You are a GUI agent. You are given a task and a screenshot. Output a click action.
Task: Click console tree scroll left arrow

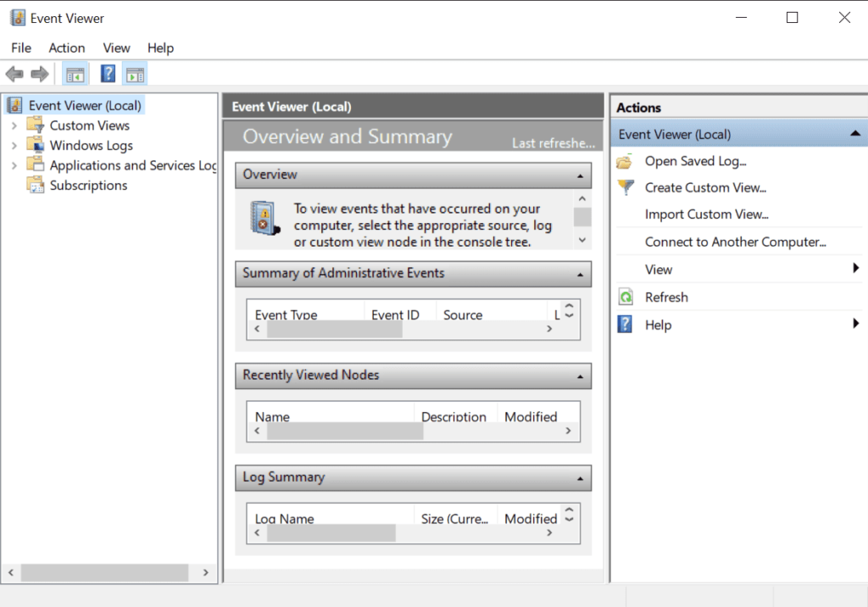[x=10, y=572]
